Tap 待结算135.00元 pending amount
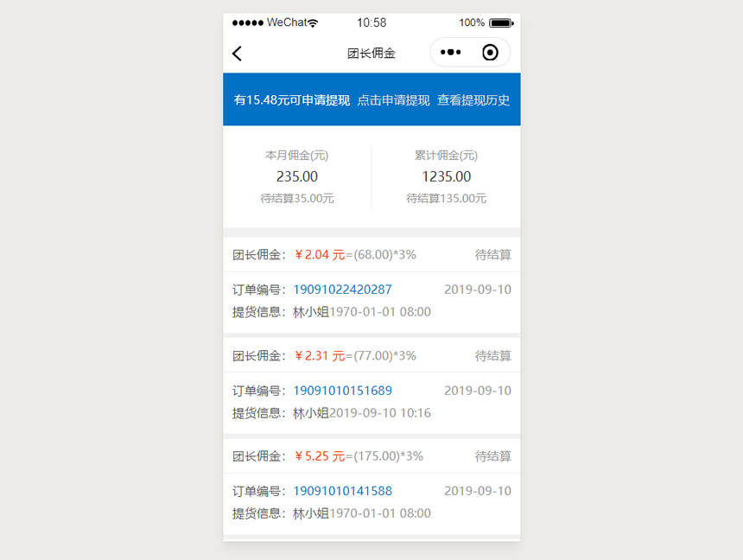Viewport: 743px width, 560px height. point(447,198)
